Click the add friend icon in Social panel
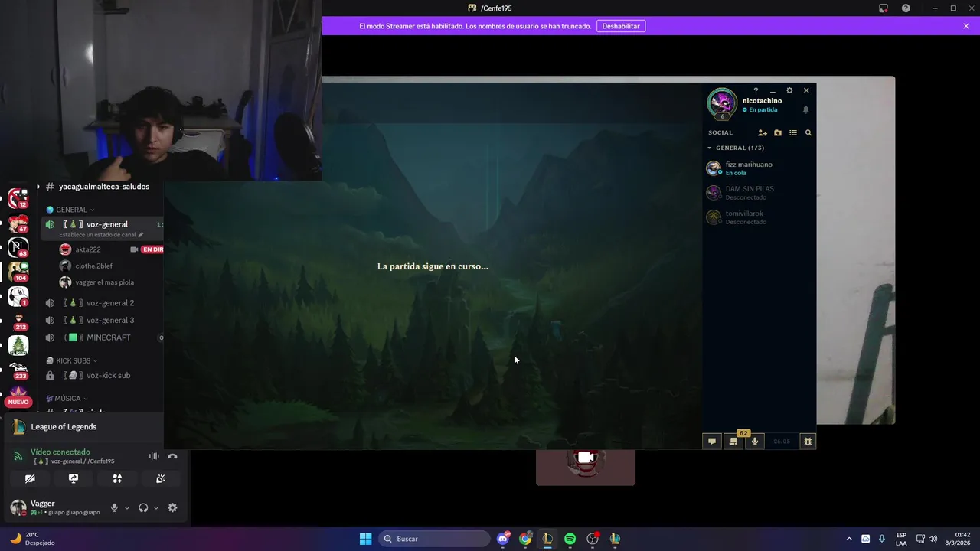Screen dimensions: 980x551 (x=763, y=132)
